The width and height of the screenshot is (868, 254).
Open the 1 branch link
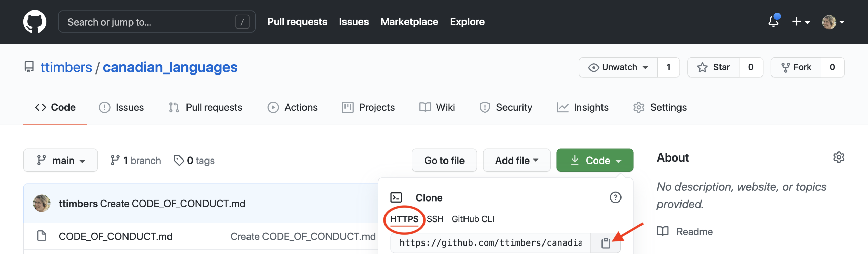click(136, 160)
